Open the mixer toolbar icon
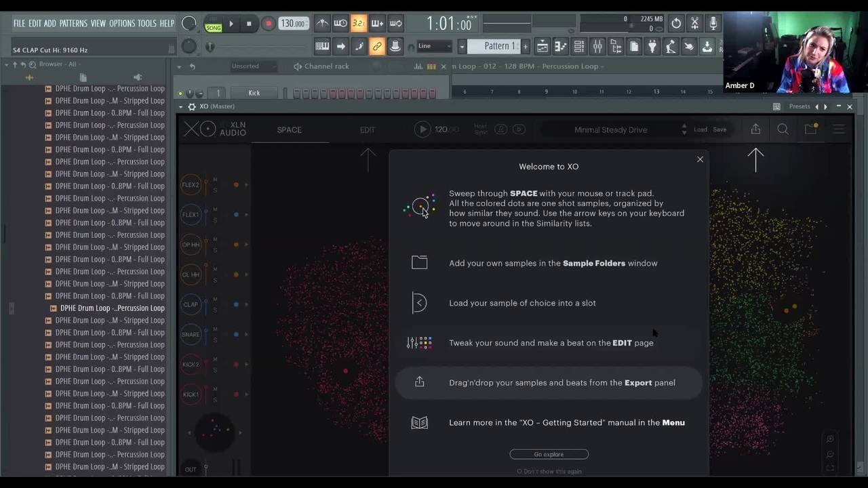Viewport: 868px width, 488px height. tap(597, 46)
